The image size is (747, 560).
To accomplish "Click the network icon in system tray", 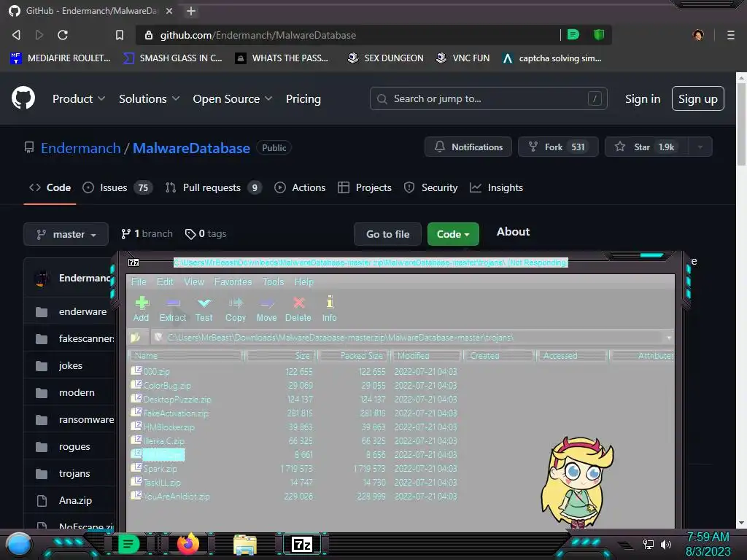I will (649, 544).
